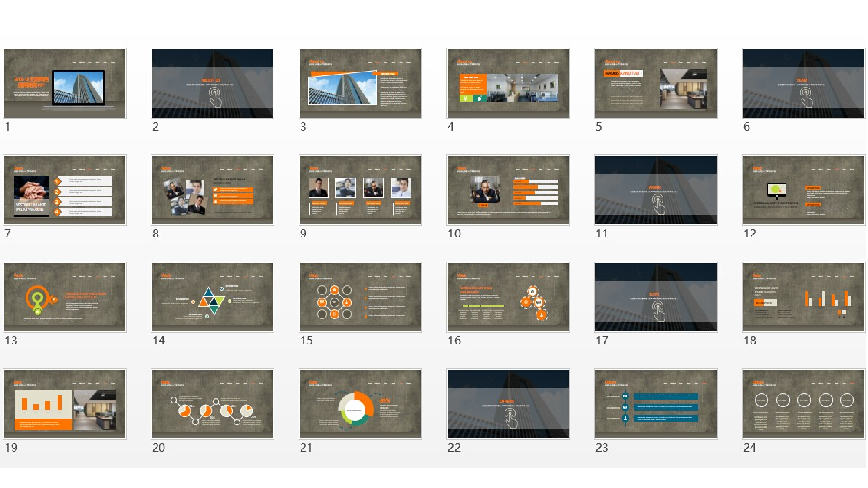
Task: Select slide 6 Team section cover
Action: coord(803,83)
